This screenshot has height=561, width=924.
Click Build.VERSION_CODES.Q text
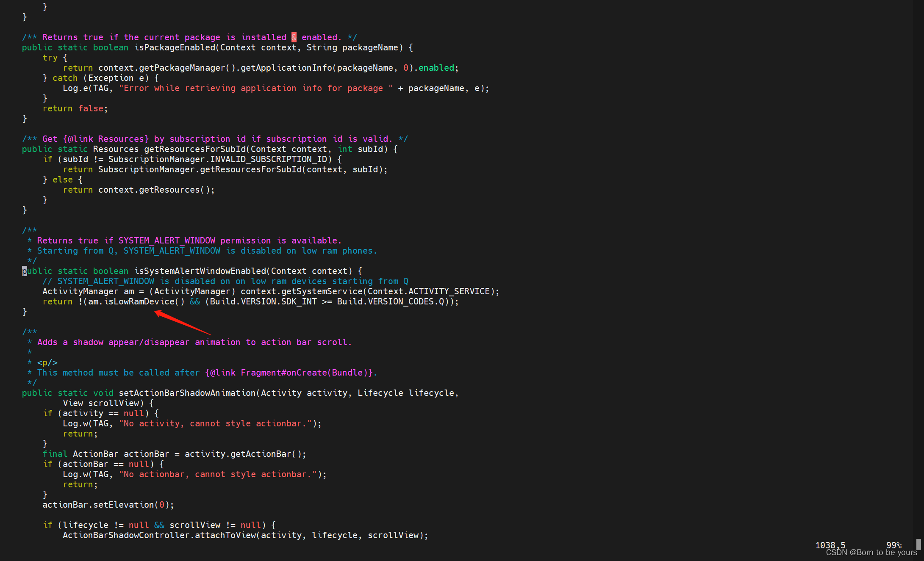390,301
